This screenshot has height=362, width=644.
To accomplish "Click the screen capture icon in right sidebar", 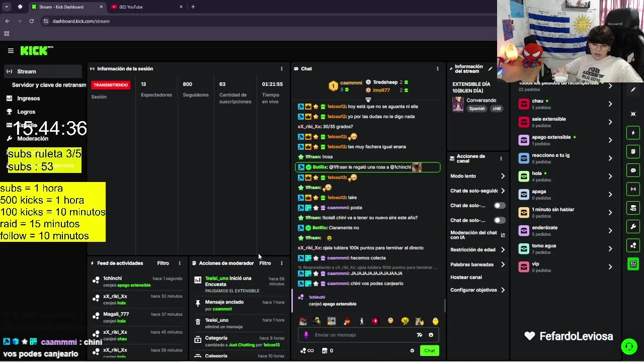I will coord(633,114).
